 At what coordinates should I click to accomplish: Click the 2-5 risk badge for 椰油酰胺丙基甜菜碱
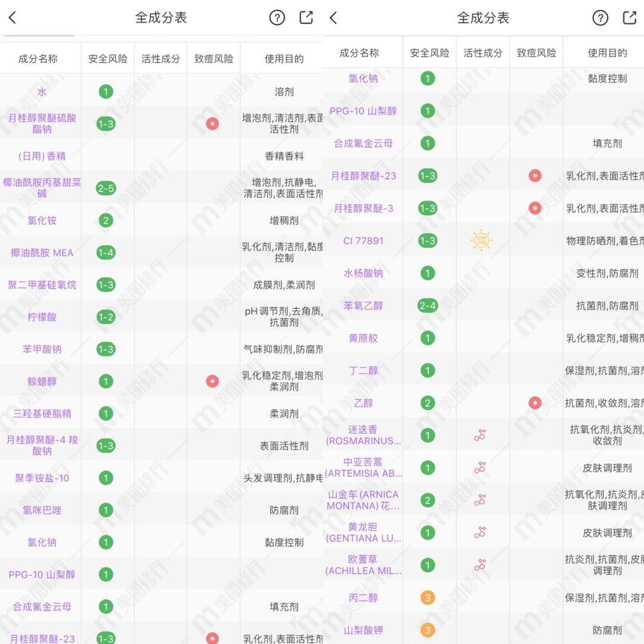106,188
